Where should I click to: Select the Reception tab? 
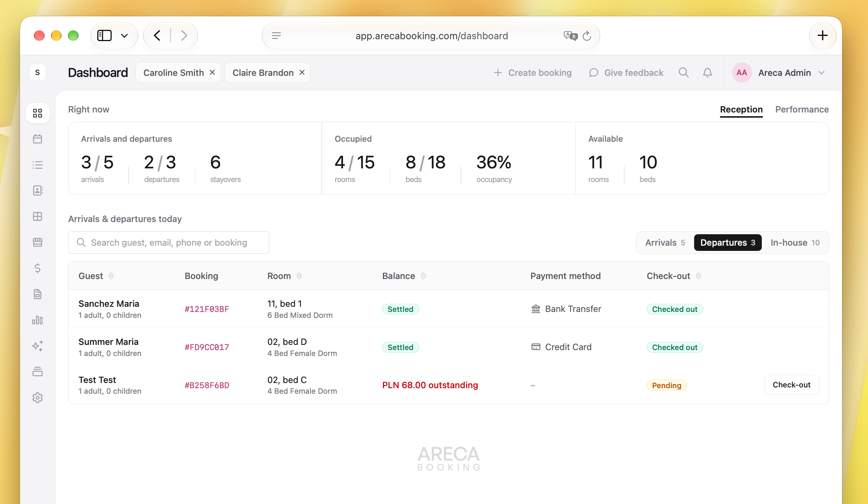pyautogui.click(x=741, y=110)
